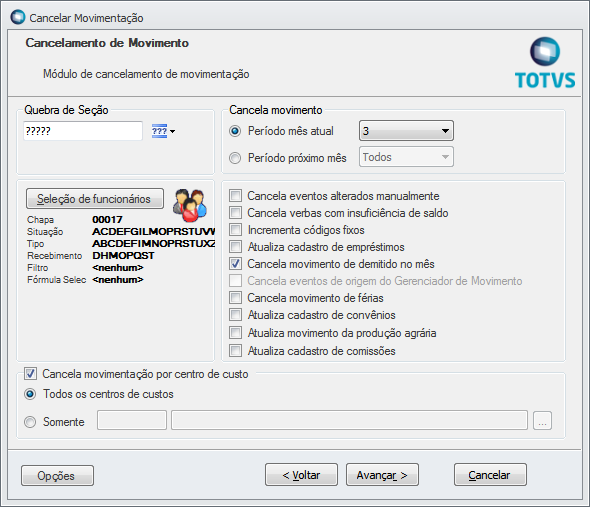Click the Avançar button
590x507 pixels.
click(x=382, y=475)
